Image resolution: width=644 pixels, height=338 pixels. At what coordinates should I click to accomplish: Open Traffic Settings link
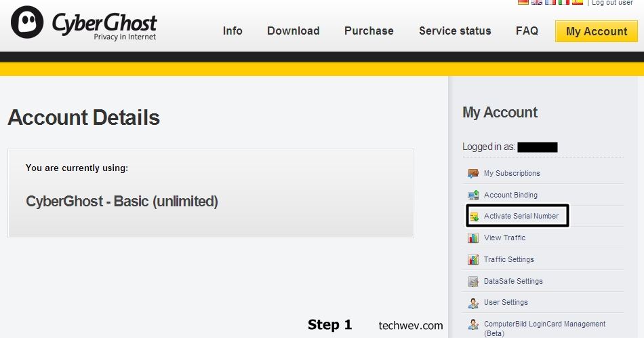pos(509,259)
